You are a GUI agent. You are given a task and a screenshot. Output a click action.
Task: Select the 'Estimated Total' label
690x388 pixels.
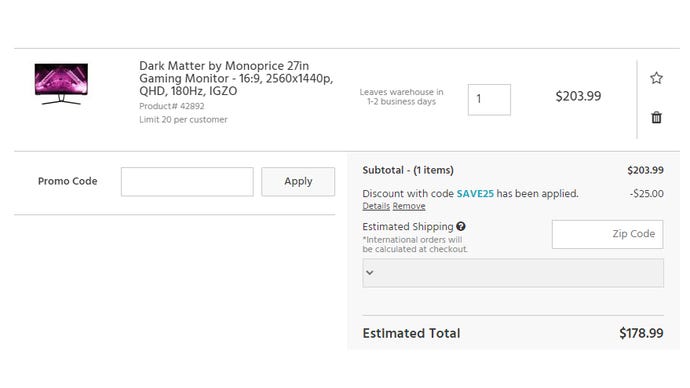pos(411,333)
